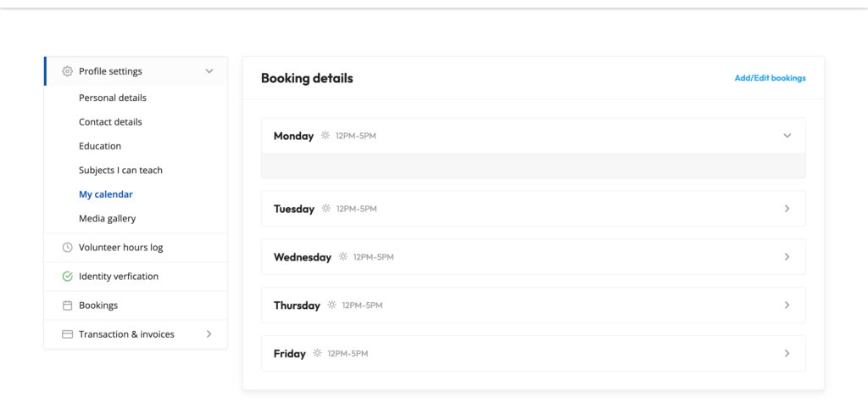Click the Add/Edit bookings link
868x415 pixels.
coord(770,78)
